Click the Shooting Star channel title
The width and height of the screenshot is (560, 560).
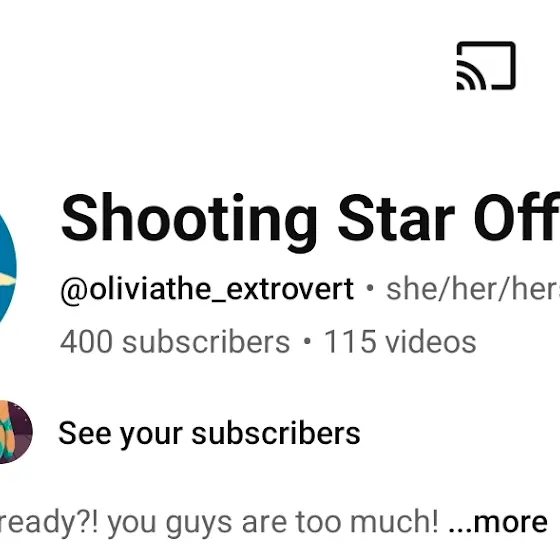(x=310, y=219)
